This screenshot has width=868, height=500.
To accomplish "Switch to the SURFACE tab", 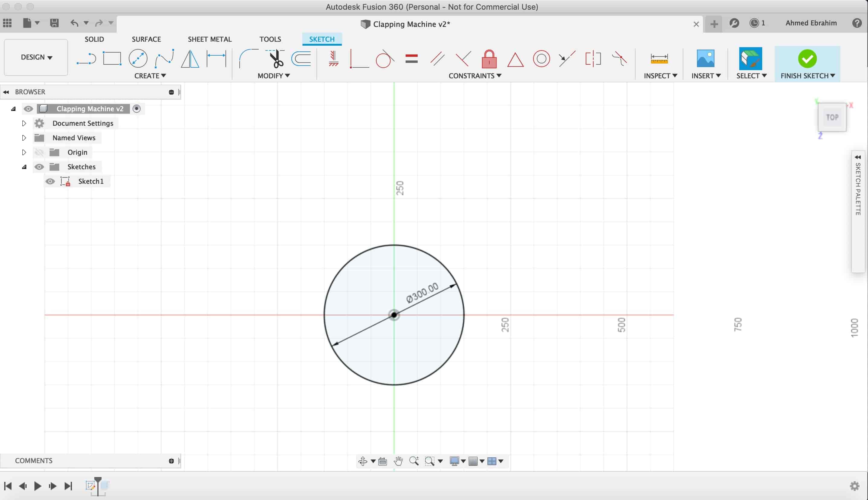I will (146, 39).
